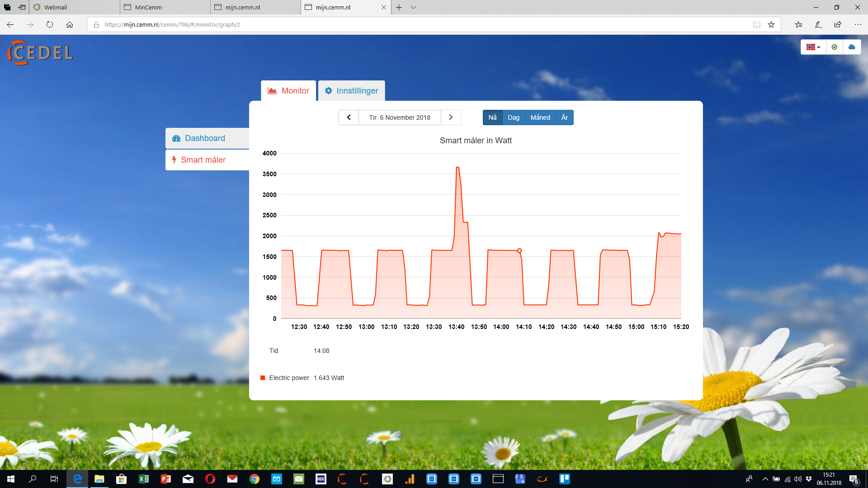Click the CEDEL logo
The image size is (868, 488).
point(40,53)
